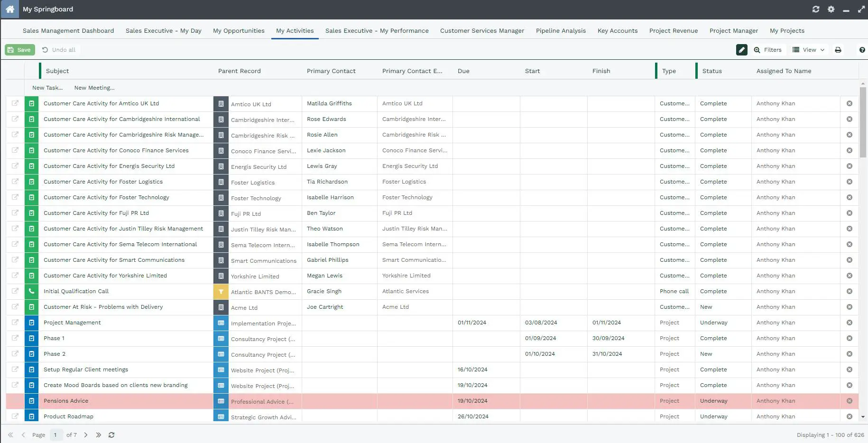
Task: Click the Home icon in top bar
Action: 9,9
